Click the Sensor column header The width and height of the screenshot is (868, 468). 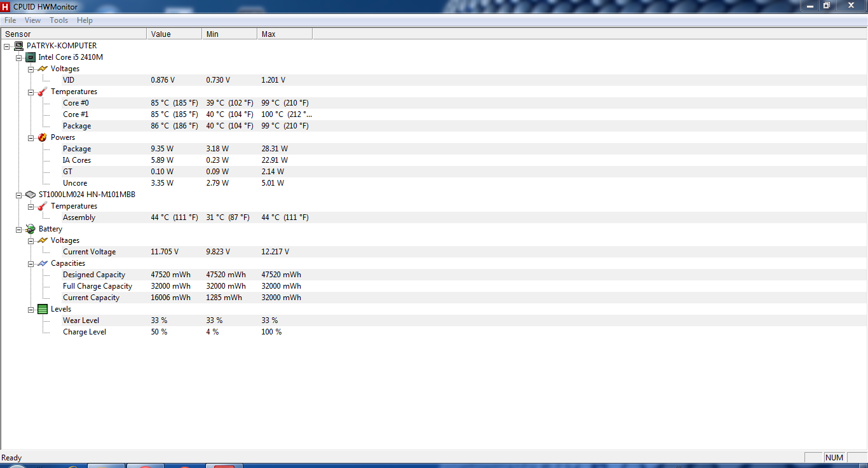click(x=74, y=34)
